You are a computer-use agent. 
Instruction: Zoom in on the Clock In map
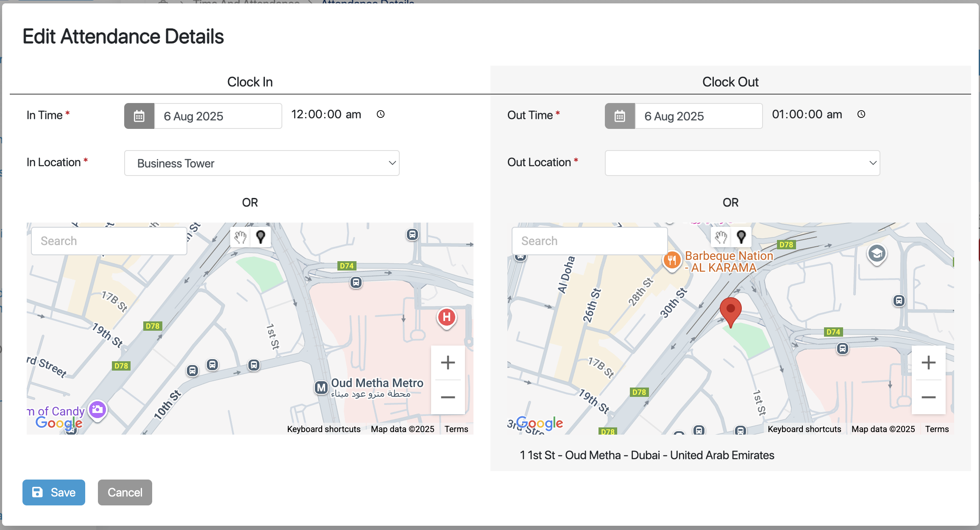[x=448, y=363]
